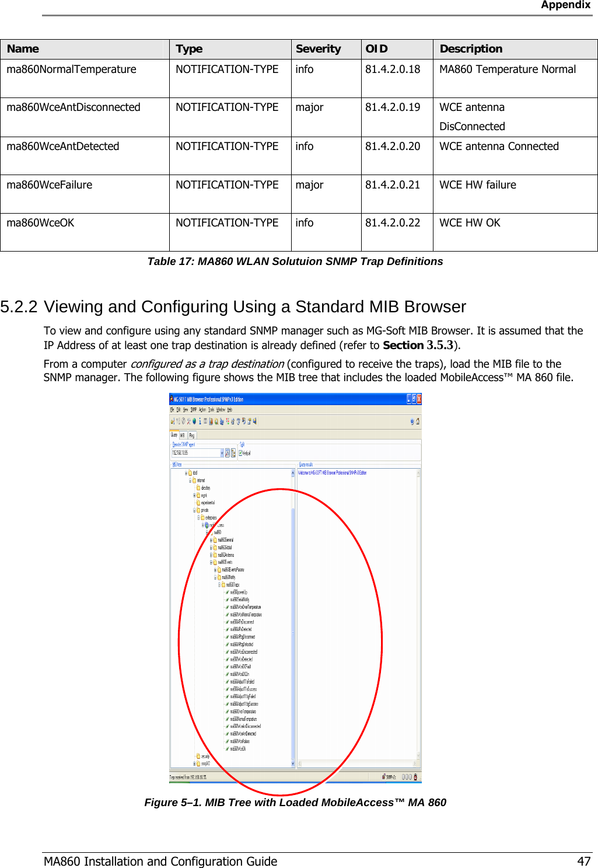
Task: Click 'Section 3.5.3' reference in paragraph
Action: pyautogui.click(x=418, y=345)
